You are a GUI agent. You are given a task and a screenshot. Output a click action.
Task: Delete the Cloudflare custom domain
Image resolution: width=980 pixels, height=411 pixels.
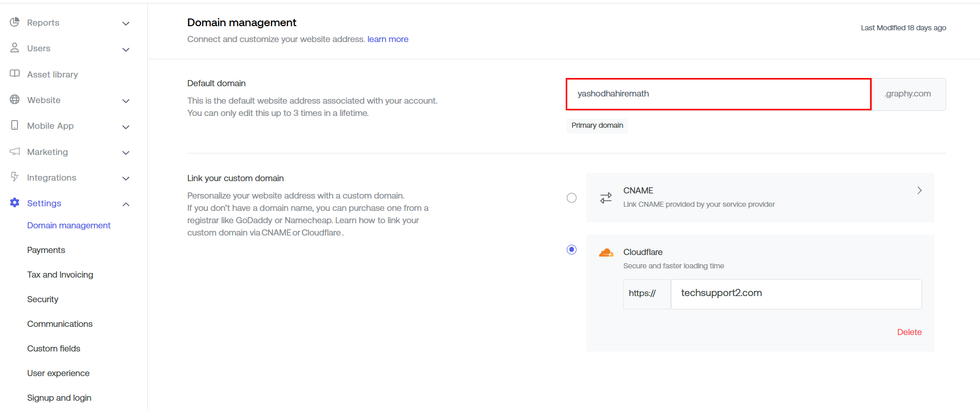[909, 332]
